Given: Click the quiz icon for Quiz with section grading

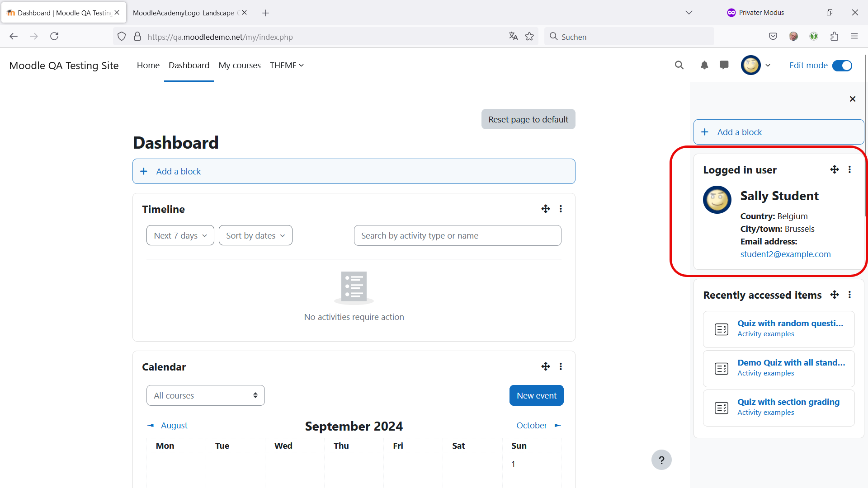Looking at the screenshot, I should 722,408.
